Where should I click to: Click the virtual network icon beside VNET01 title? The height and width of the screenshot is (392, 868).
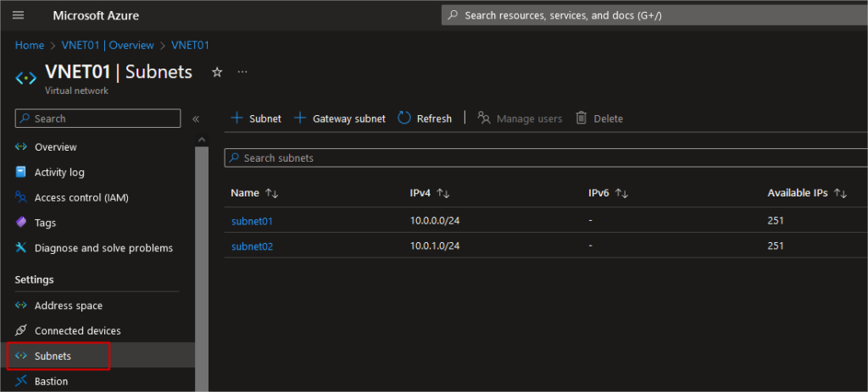coord(26,79)
